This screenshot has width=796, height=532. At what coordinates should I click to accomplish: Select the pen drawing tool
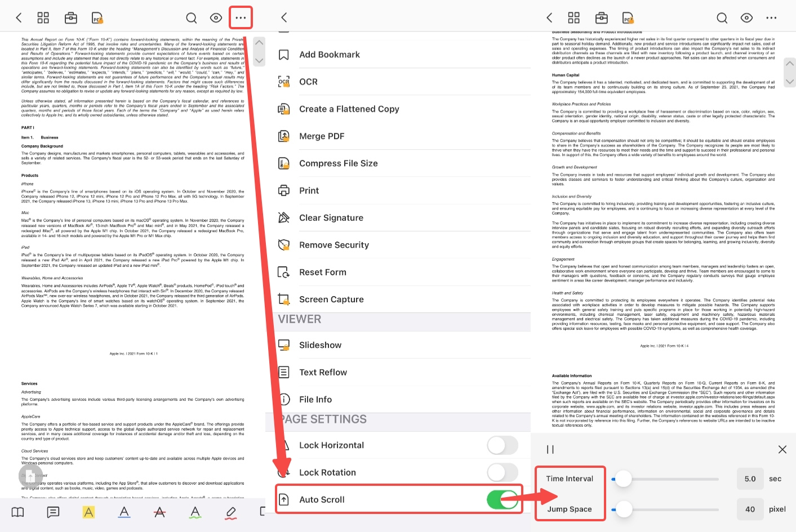[230, 513]
